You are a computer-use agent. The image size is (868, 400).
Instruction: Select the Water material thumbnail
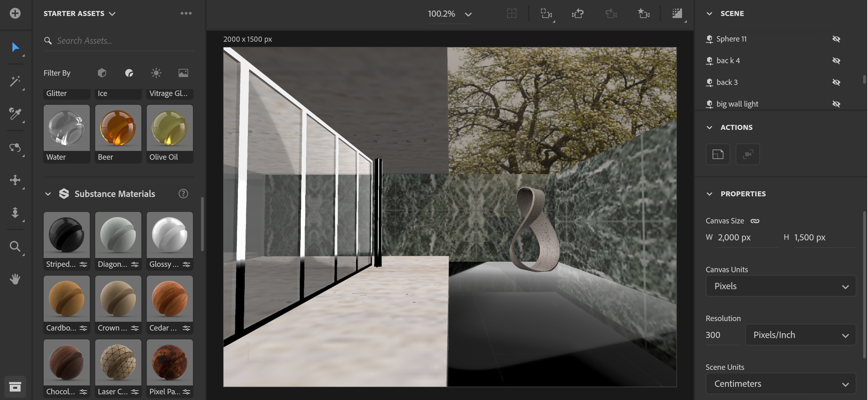click(66, 127)
